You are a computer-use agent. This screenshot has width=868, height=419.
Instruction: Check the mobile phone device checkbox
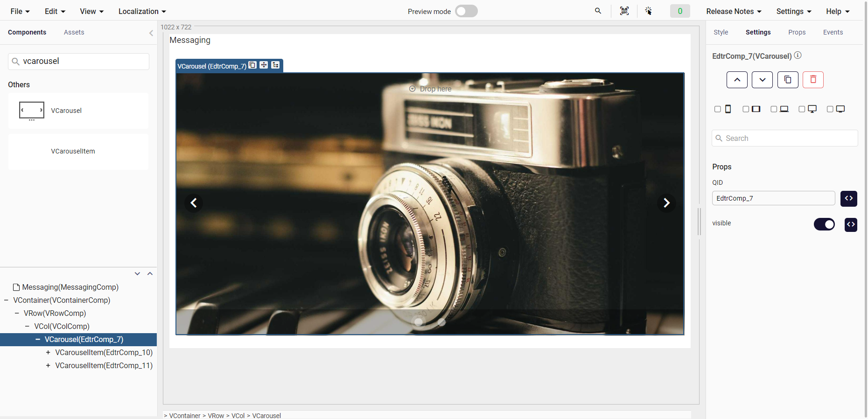tap(718, 109)
